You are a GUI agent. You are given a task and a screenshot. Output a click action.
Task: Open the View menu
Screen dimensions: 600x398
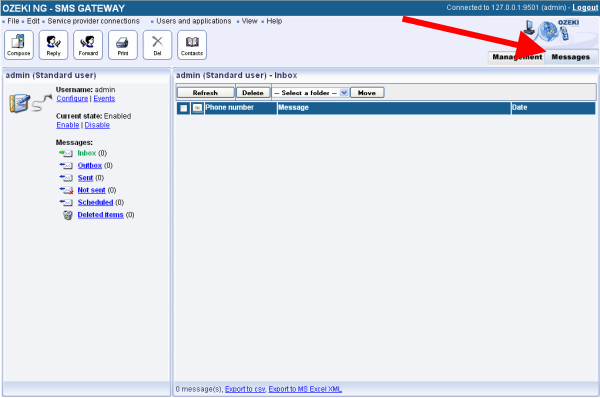click(x=249, y=21)
